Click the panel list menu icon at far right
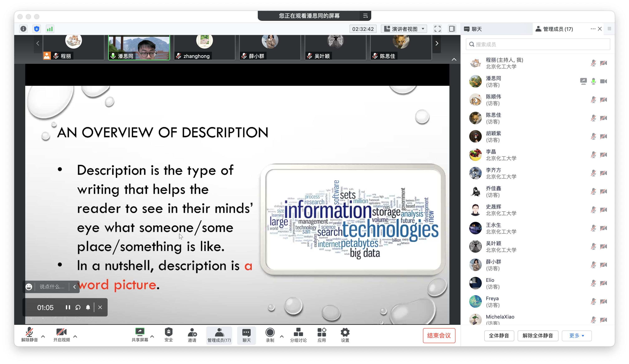 pyautogui.click(x=609, y=29)
